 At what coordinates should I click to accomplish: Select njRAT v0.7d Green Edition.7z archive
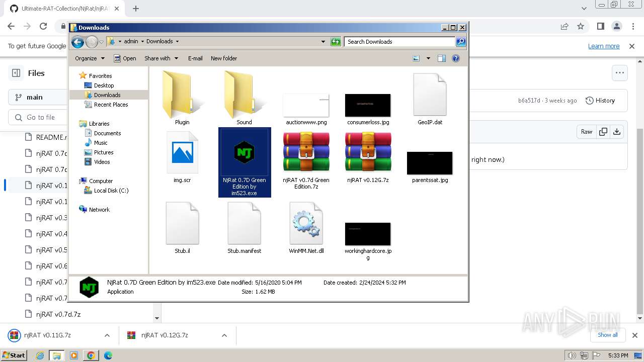[x=306, y=161]
